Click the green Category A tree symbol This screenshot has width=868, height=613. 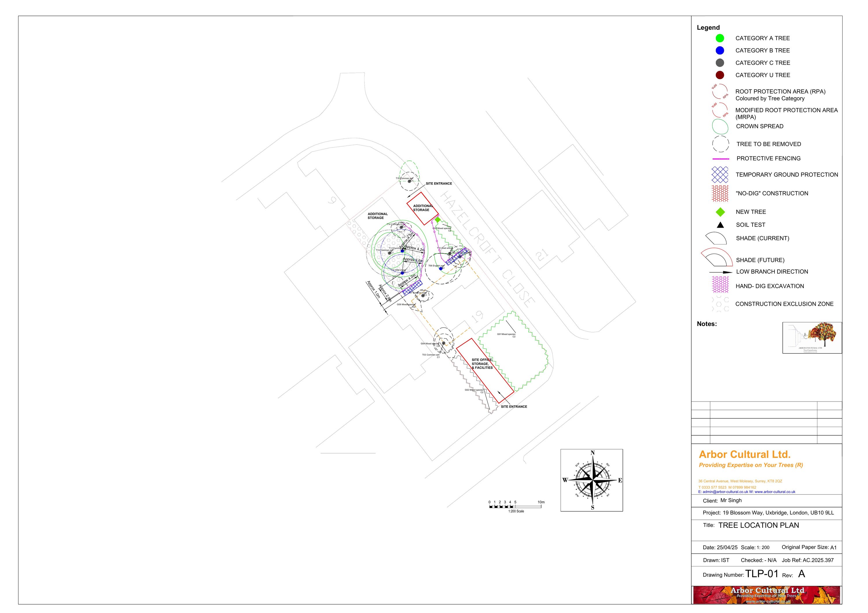tap(720, 38)
